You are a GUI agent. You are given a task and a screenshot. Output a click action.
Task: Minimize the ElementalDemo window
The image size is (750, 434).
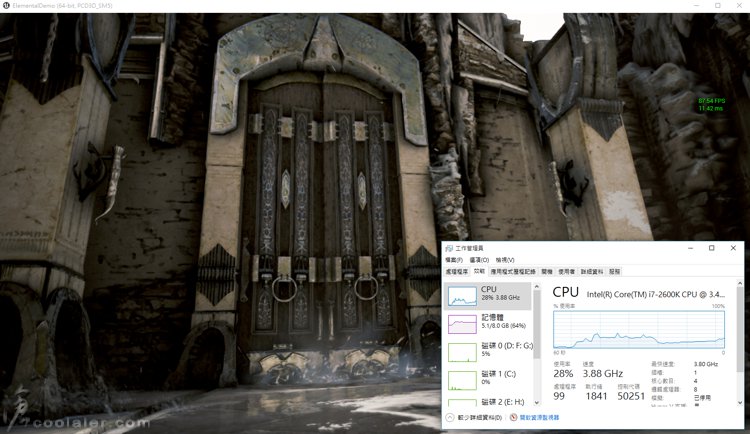click(x=696, y=5)
